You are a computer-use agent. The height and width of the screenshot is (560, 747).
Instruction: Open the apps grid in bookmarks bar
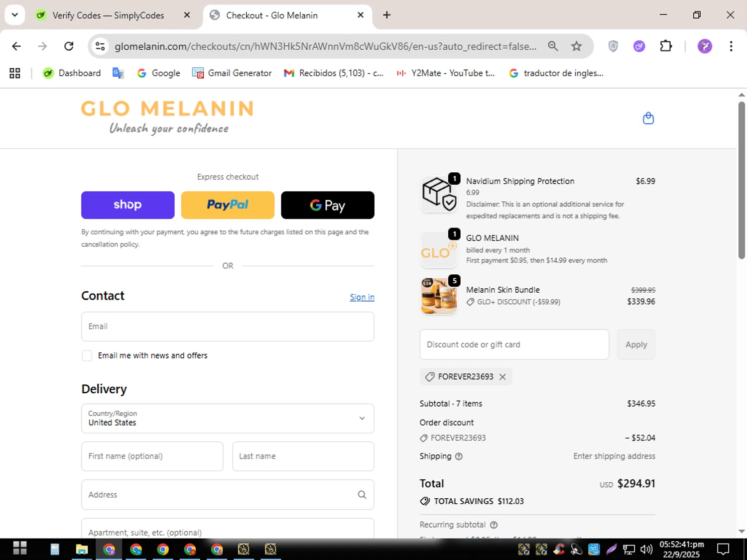tap(15, 73)
